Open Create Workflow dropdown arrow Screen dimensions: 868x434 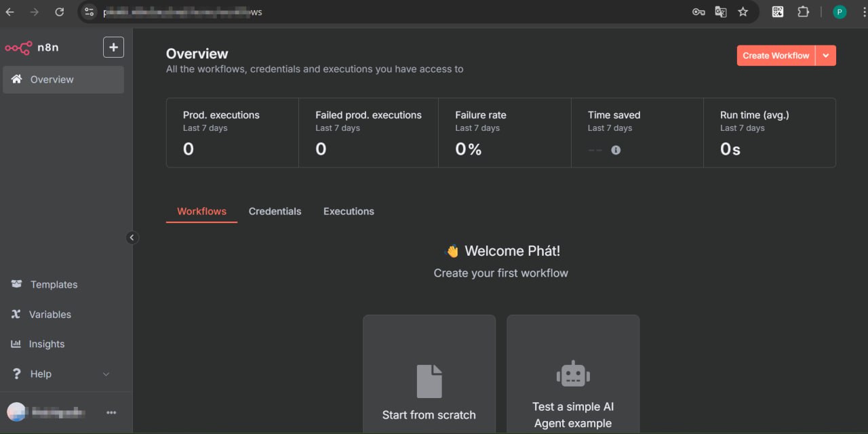pyautogui.click(x=825, y=56)
